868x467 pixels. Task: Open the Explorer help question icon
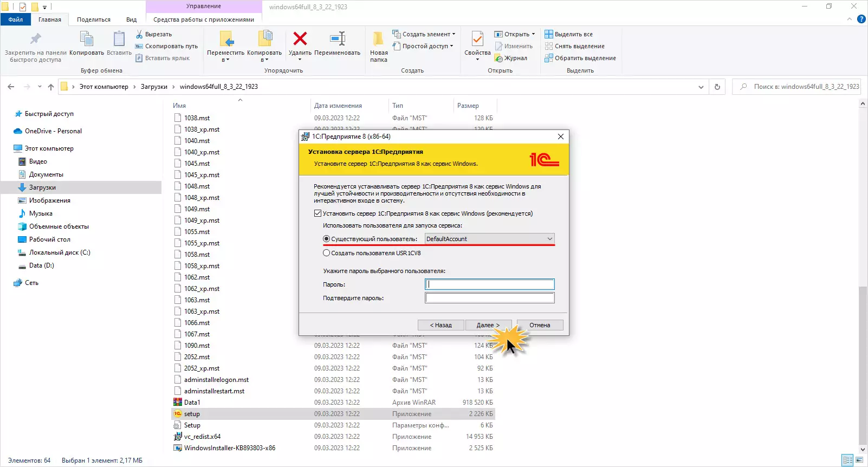coord(861,20)
